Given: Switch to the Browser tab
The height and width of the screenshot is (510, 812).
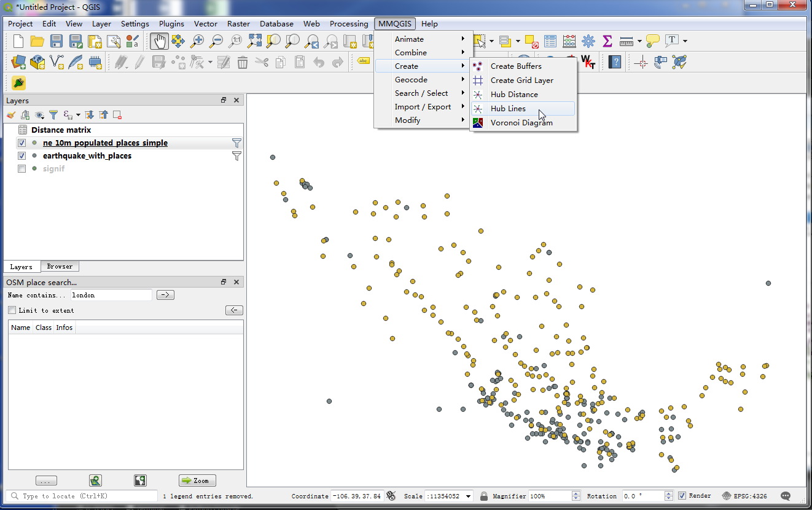Looking at the screenshot, I should coord(60,266).
